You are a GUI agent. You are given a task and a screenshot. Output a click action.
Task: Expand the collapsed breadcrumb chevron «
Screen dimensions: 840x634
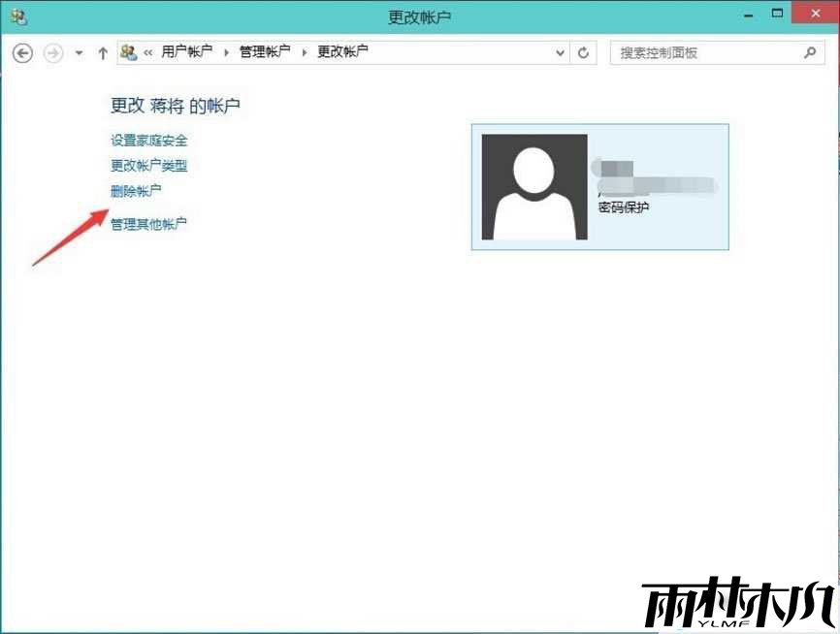coord(147,52)
